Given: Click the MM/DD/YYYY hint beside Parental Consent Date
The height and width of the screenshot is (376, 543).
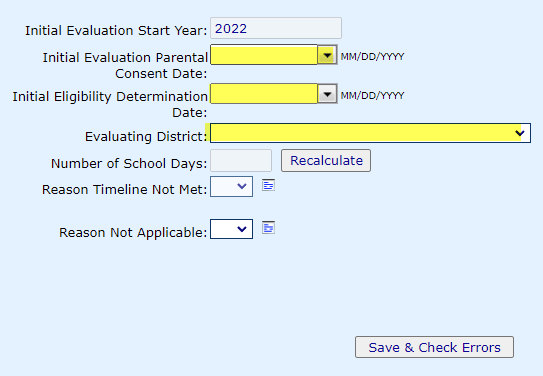Looking at the screenshot, I should point(372,57).
